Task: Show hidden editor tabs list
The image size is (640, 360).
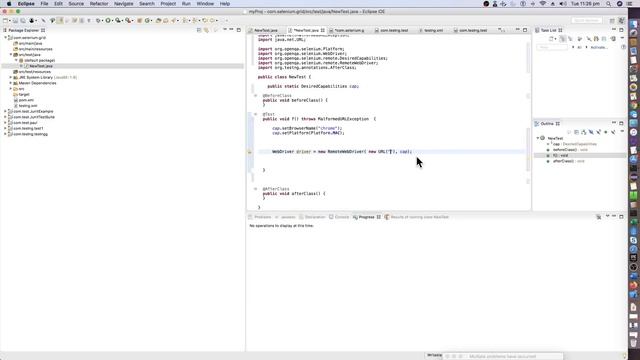Action: pos(501,30)
